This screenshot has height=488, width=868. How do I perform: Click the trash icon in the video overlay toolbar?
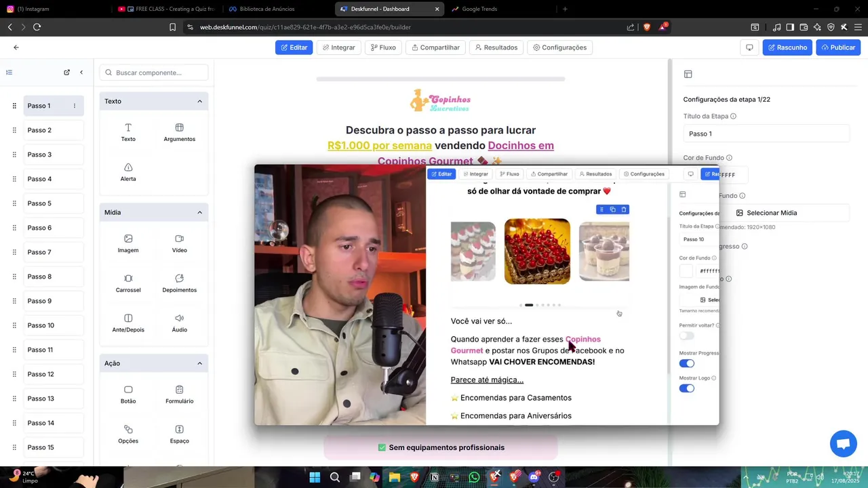pyautogui.click(x=624, y=209)
